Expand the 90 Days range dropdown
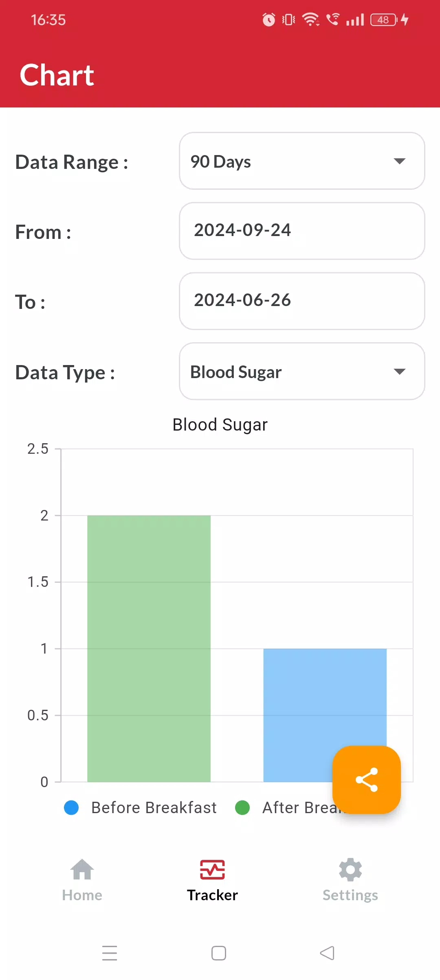 pyautogui.click(x=302, y=161)
